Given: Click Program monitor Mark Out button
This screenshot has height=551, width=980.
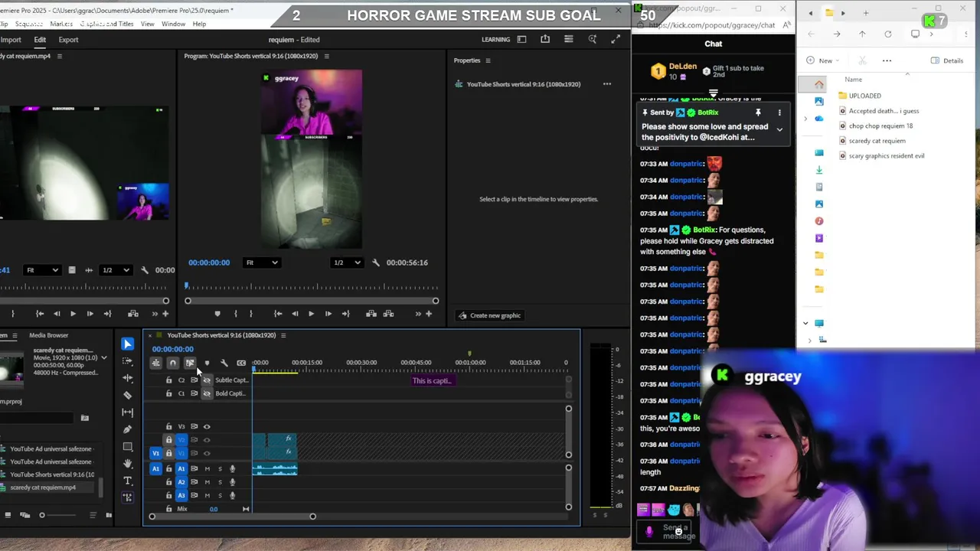Looking at the screenshot, I should point(250,314).
